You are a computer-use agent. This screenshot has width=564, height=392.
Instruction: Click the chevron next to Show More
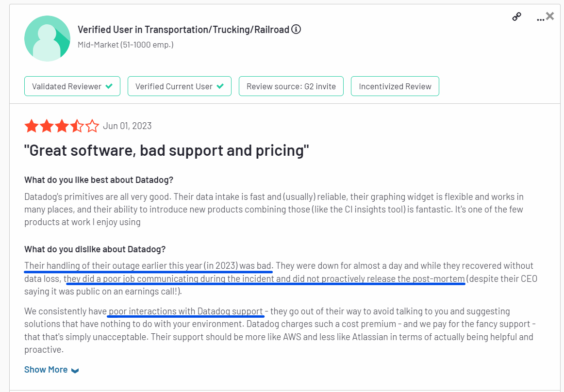click(75, 371)
